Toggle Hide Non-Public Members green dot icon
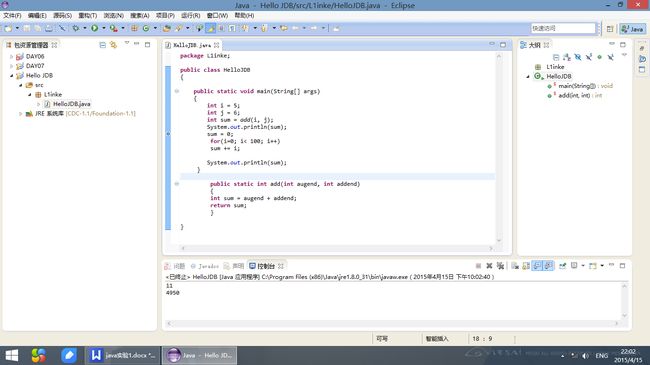This screenshot has width=650, height=365. point(599,57)
